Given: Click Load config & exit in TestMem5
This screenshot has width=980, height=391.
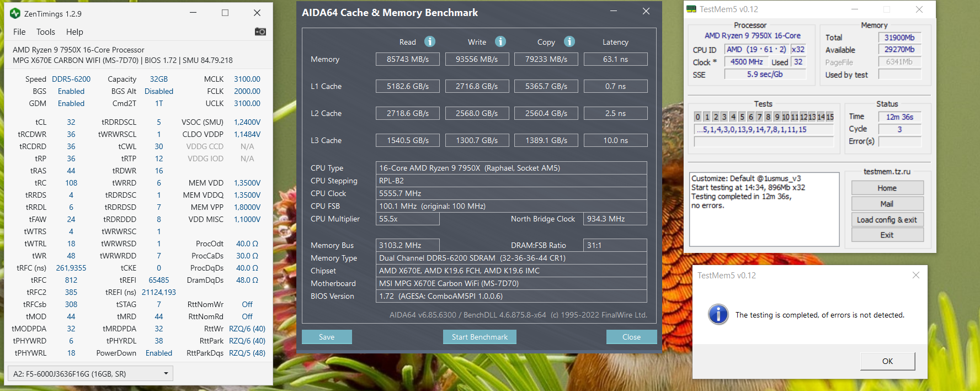Looking at the screenshot, I should [887, 220].
